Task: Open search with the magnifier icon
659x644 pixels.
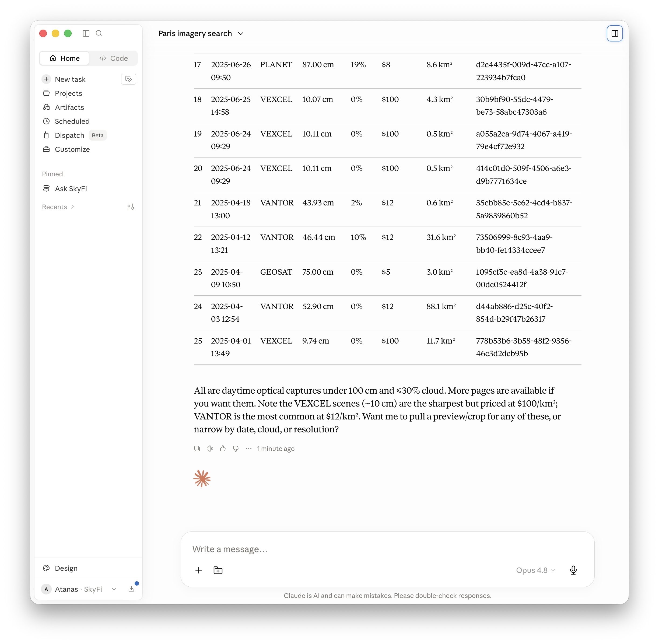Action: coord(99,33)
